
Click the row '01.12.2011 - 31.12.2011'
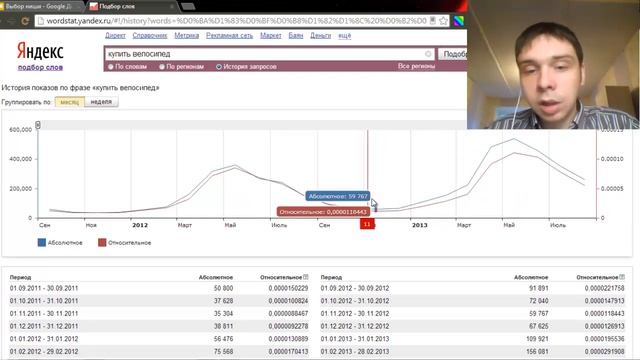pyautogui.click(x=159, y=326)
